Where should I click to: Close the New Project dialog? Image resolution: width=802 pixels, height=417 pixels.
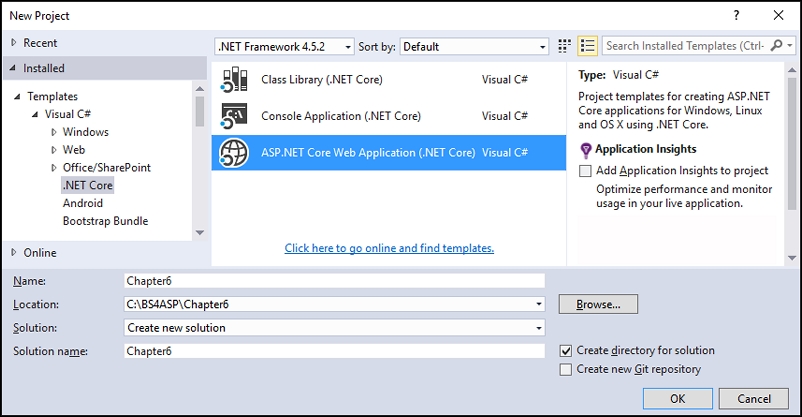point(778,15)
